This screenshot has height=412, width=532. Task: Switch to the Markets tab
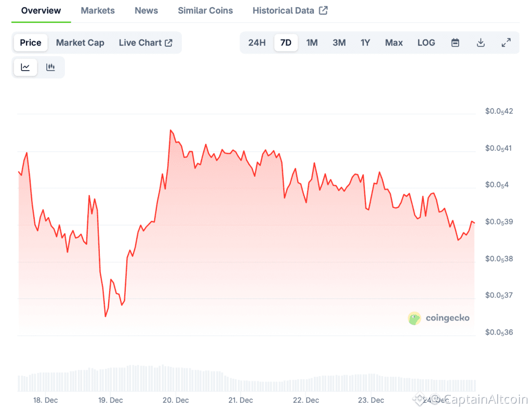point(98,10)
